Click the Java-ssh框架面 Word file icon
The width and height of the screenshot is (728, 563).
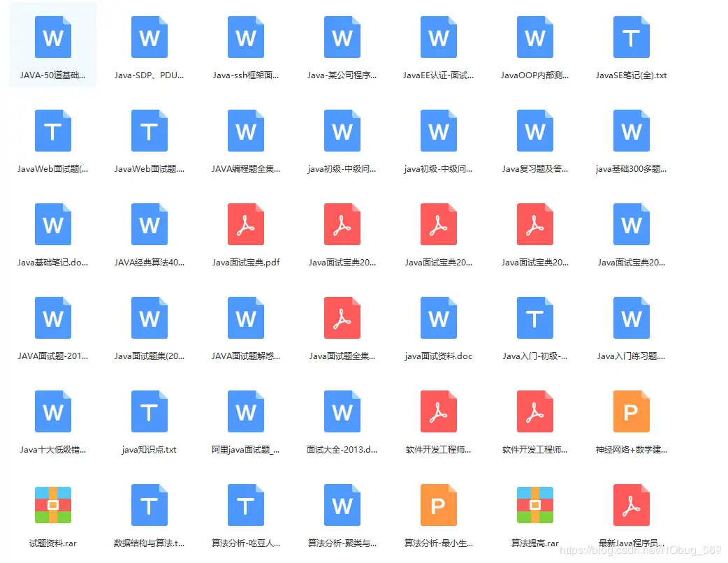coord(246,37)
